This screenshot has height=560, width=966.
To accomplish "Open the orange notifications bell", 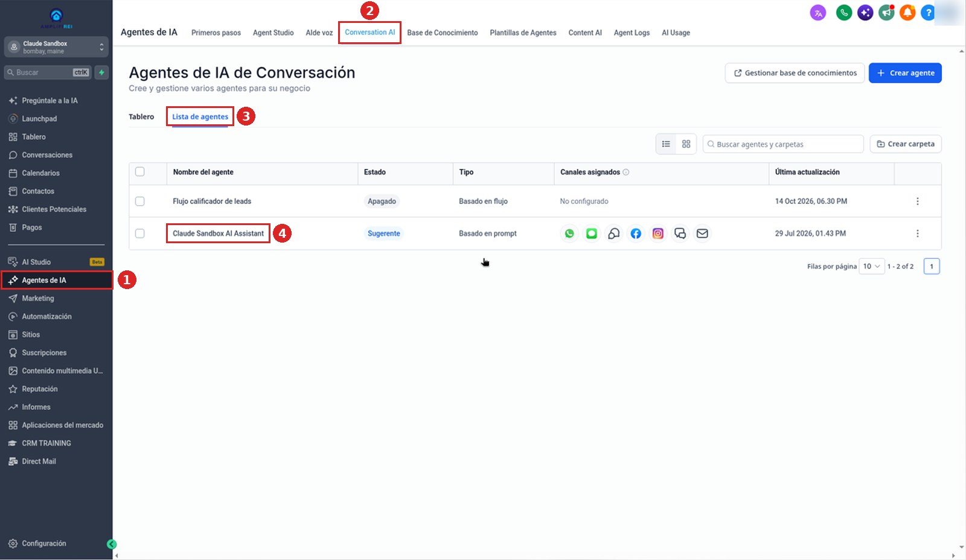I will [x=907, y=13].
